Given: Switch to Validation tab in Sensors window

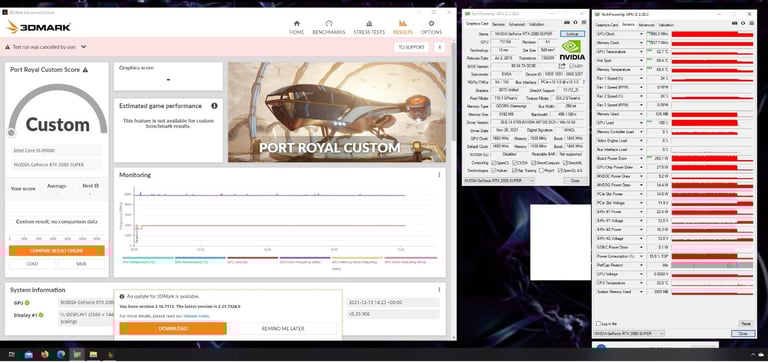Looking at the screenshot, I should click(666, 24).
